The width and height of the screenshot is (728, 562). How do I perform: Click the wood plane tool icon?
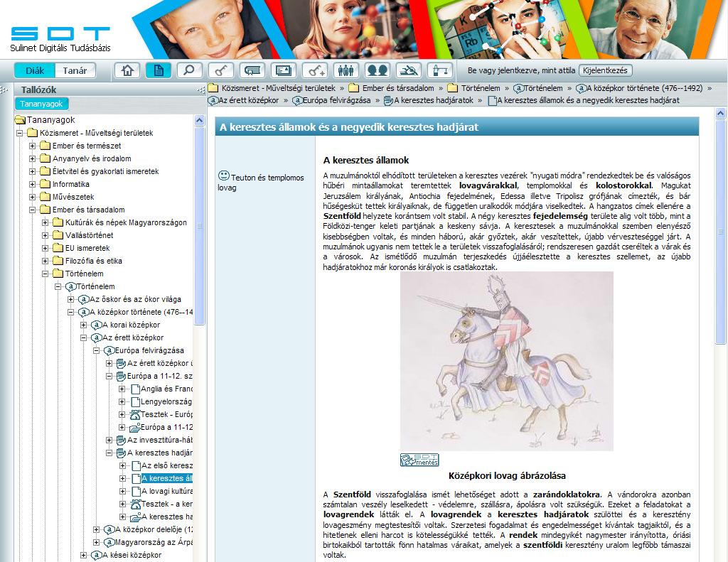click(409, 70)
